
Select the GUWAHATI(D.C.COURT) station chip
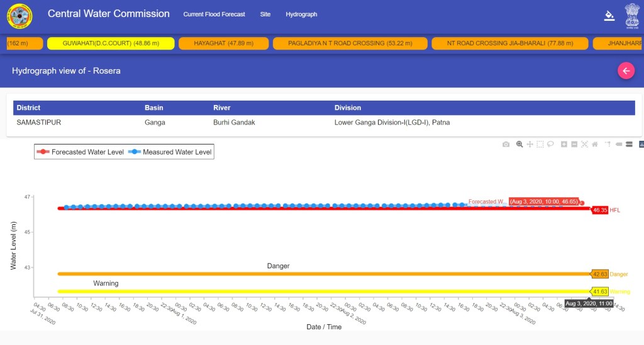click(x=111, y=43)
